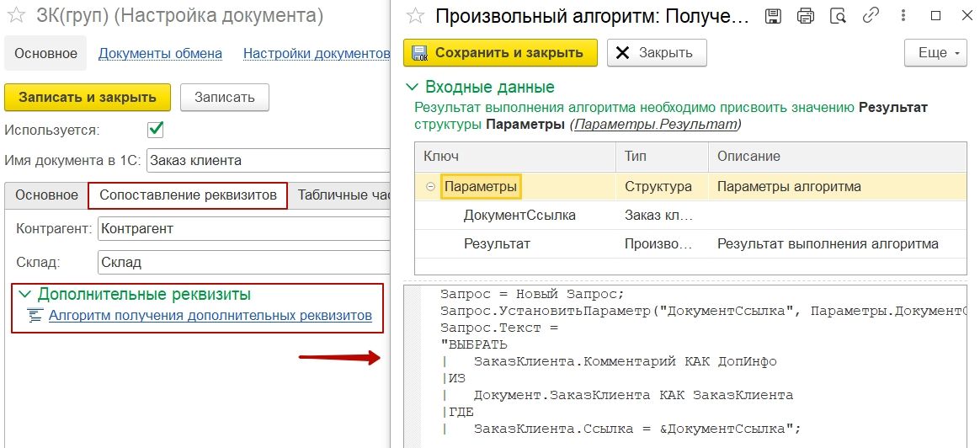This screenshot has width=980, height=448.
Task: Click the Запрос.Текст = code line
Action: tap(498, 328)
